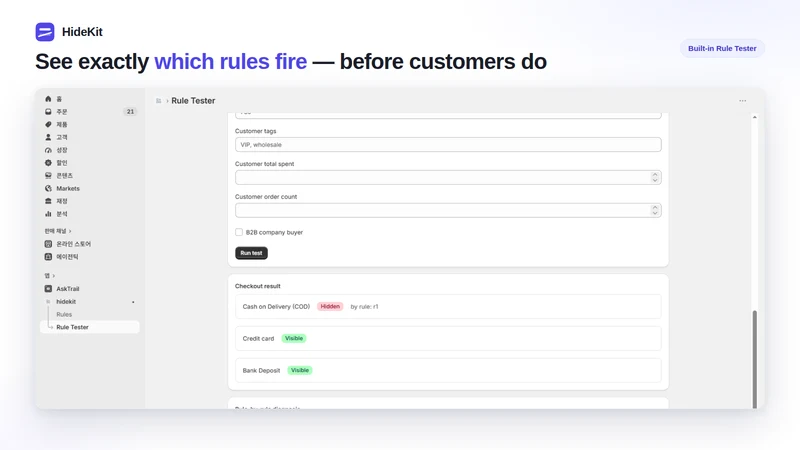Expand the apps section chevron
The image size is (800, 450).
(54, 276)
